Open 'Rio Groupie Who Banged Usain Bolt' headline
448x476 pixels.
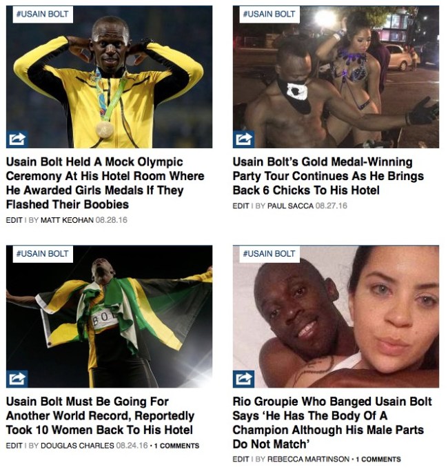tap(332, 423)
